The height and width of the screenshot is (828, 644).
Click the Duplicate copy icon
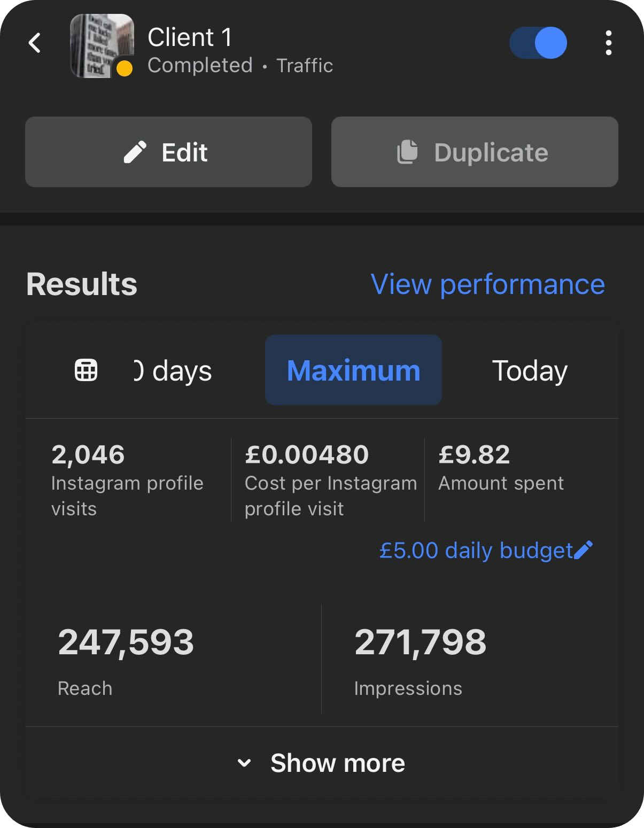pyautogui.click(x=407, y=152)
